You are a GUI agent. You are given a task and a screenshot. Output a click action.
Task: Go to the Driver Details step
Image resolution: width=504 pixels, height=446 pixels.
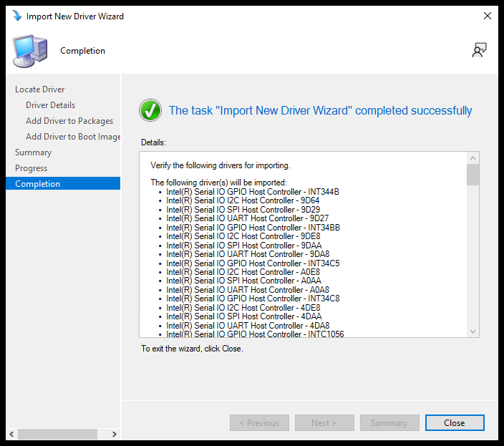pos(50,105)
